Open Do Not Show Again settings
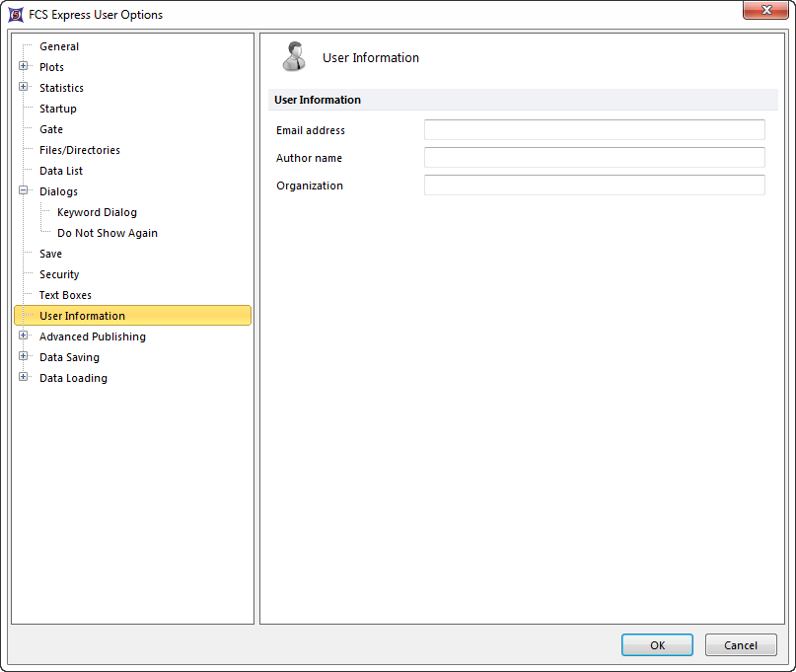The image size is (796, 672). click(x=108, y=233)
